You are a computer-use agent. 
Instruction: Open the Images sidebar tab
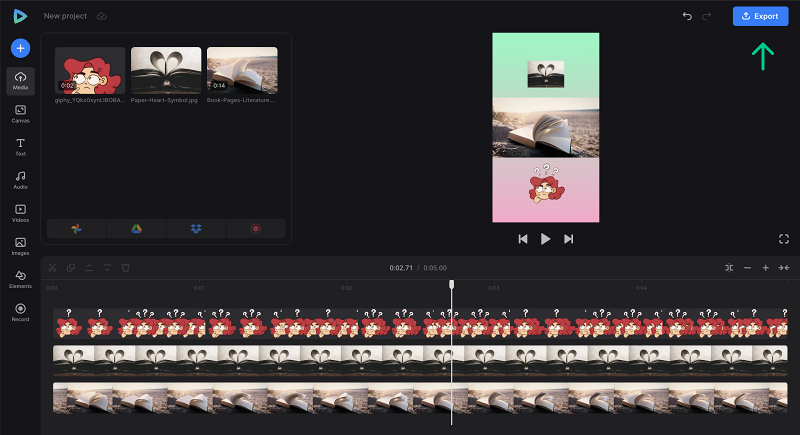click(20, 246)
